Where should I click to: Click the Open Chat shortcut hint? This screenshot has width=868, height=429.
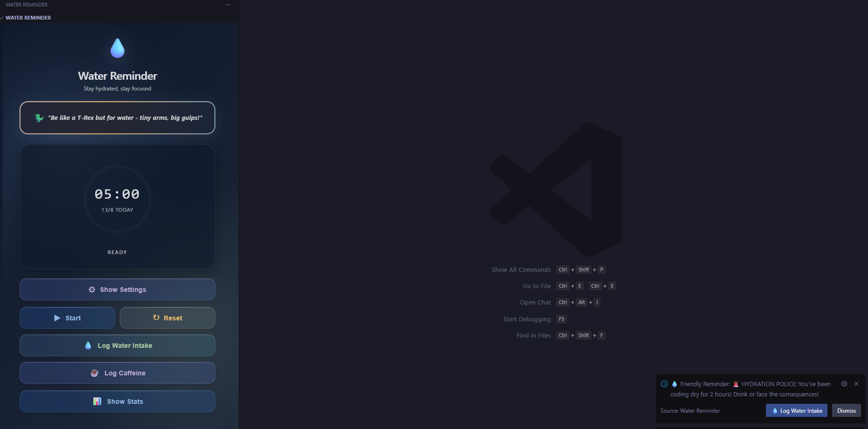tap(560, 302)
